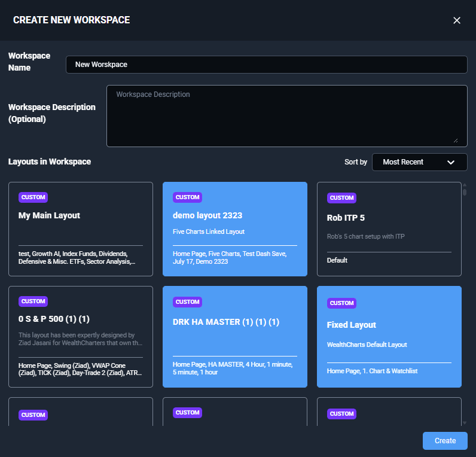
Task: Click the CUSTOM badge on DRK HA MASTER
Action: pos(187,302)
